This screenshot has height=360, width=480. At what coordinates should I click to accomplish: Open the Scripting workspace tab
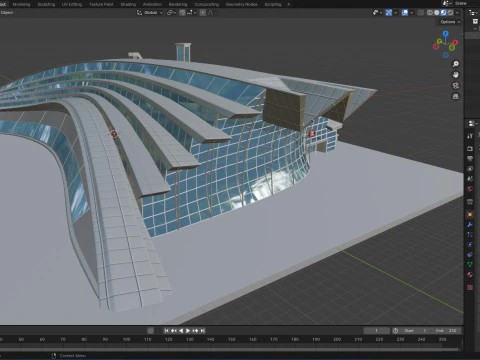coord(273,4)
